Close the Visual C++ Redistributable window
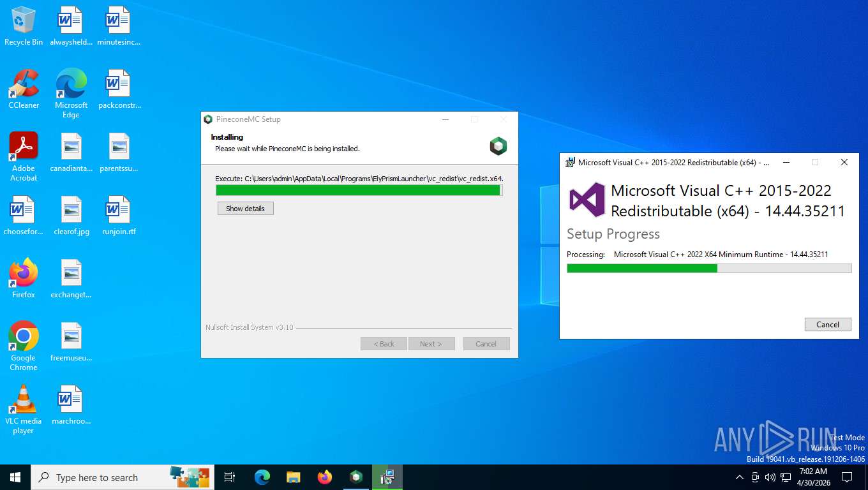 [844, 163]
